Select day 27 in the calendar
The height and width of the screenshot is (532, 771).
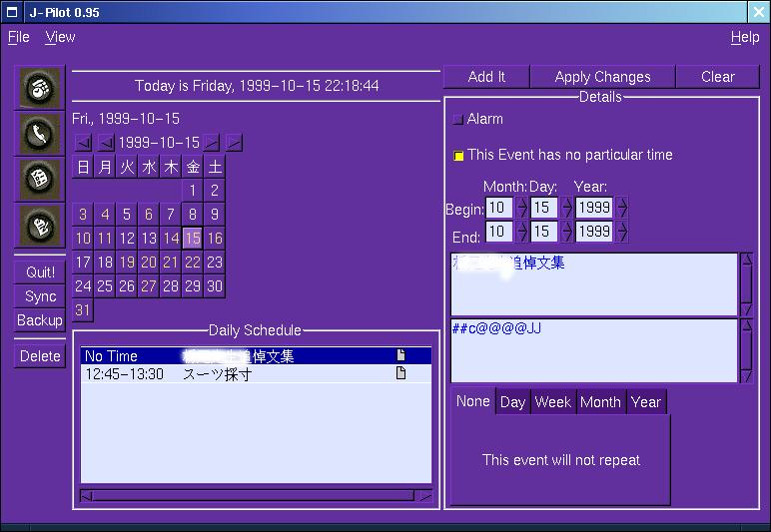(149, 285)
